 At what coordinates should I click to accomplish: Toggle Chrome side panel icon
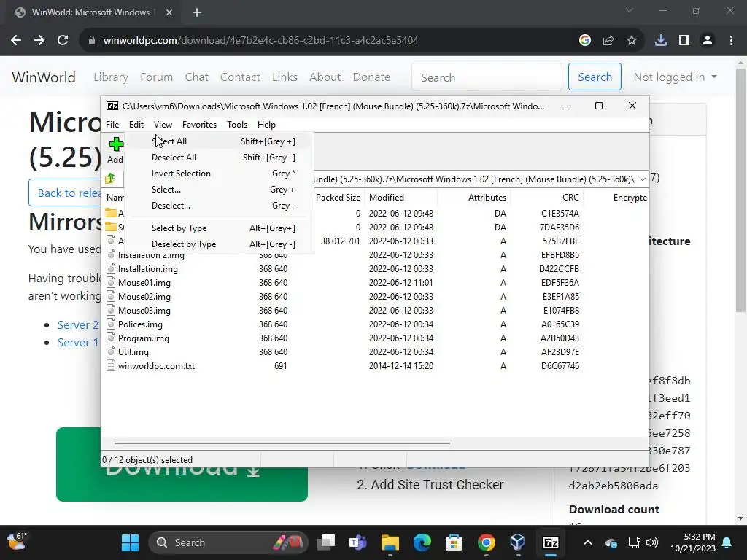click(684, 41)
